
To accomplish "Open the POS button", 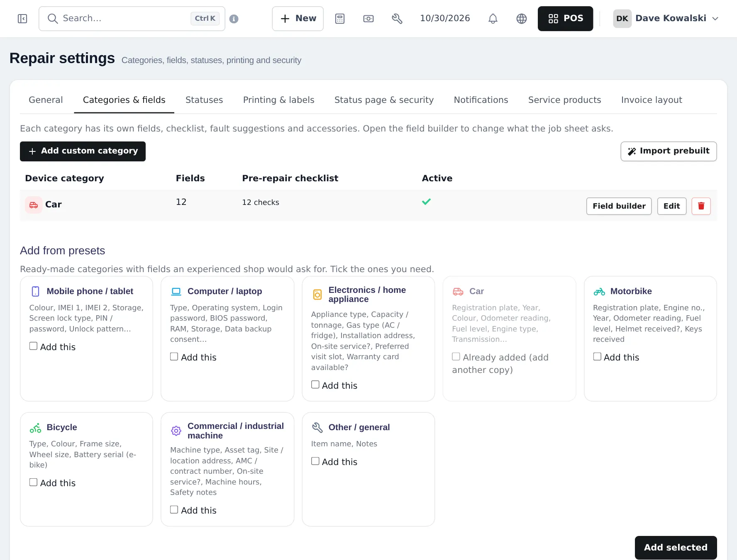I will point(565,19).
